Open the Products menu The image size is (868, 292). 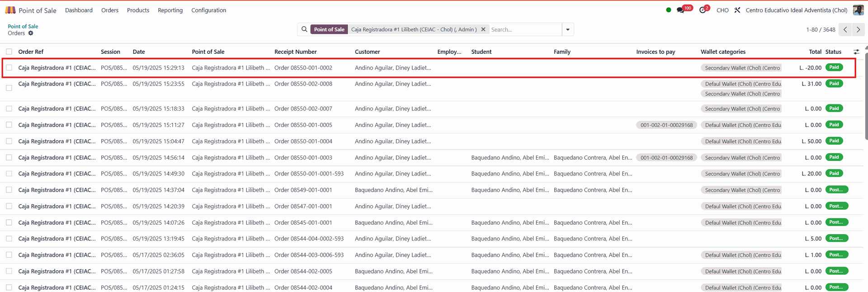click(138, 10)
